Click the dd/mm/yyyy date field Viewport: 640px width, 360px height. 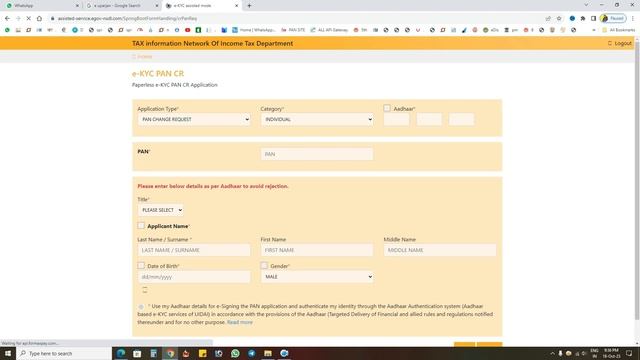(194, 277)
